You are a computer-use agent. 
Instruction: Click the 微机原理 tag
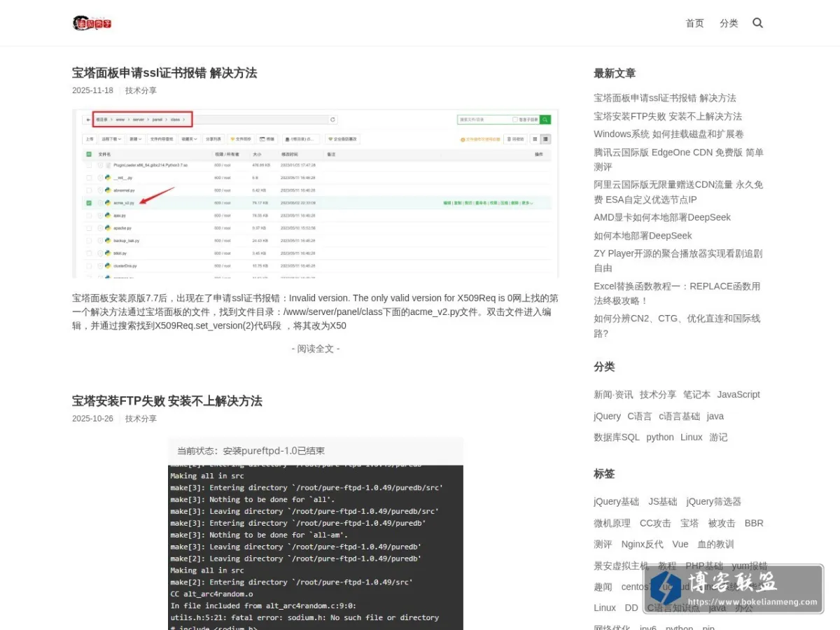(612, 523)
